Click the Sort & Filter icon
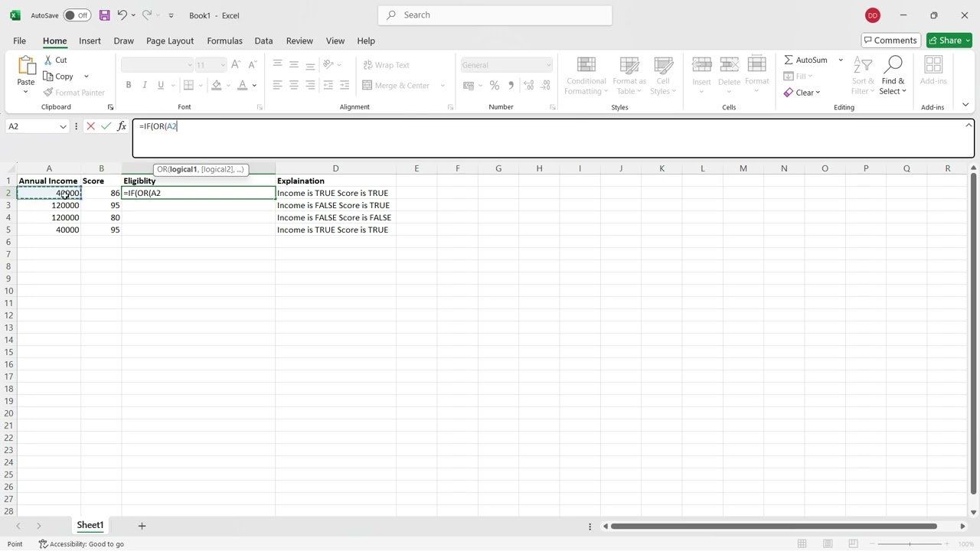Screen dimensions: 980x551 [863, 66]
